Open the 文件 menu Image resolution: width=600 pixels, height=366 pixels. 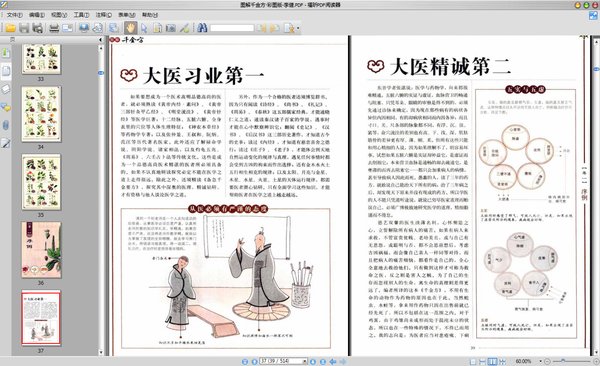pos(15,15)
